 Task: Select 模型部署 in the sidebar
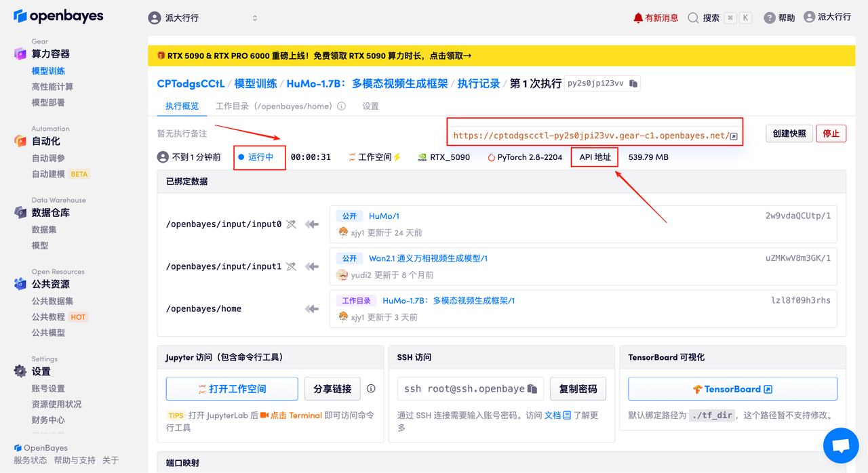click(48, 102)
